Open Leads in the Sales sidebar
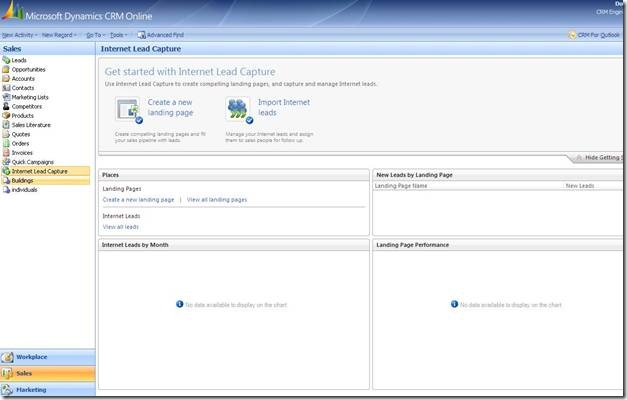Screen dimensions: 627x400 [x=19, y=60]
